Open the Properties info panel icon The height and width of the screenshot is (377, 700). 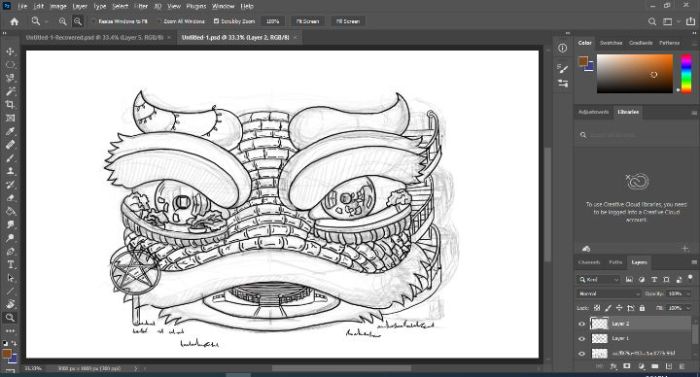point(562,48)
